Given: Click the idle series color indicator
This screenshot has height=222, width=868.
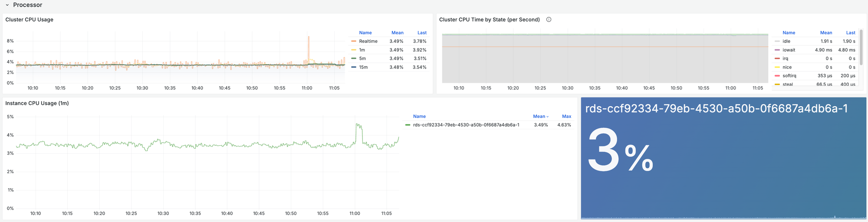Looking at the screenshot, I should 777,41.
